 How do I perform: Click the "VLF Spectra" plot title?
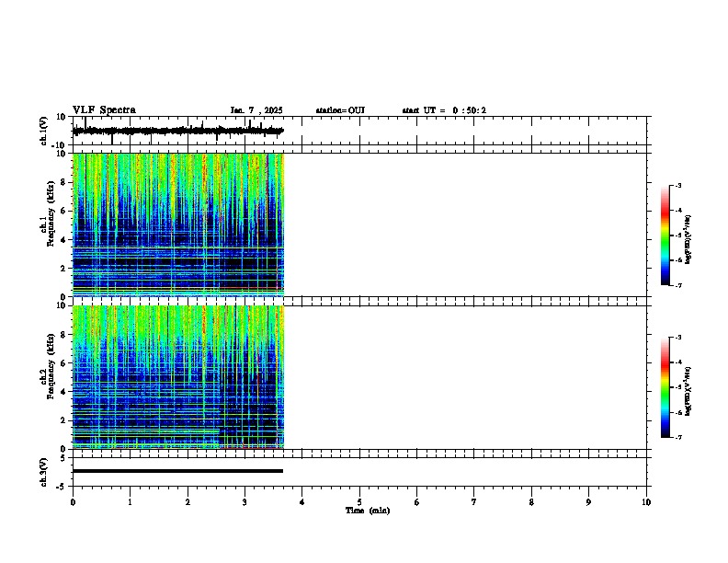click(104, 110)
